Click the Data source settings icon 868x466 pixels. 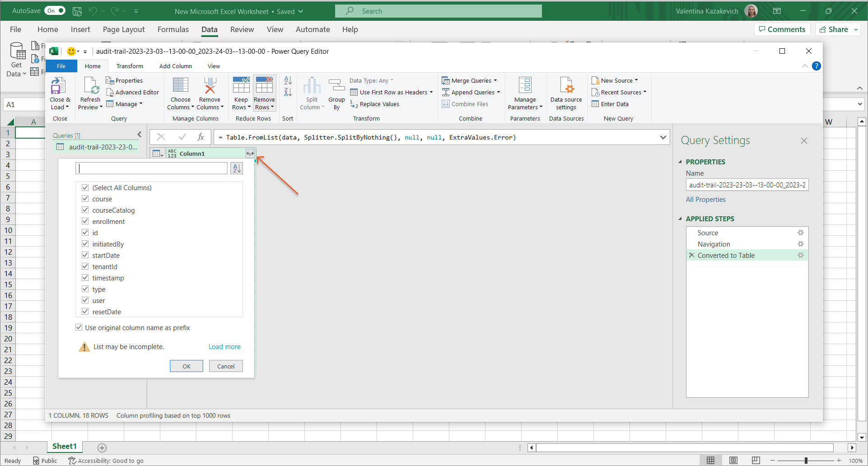(x=566, y=86)
